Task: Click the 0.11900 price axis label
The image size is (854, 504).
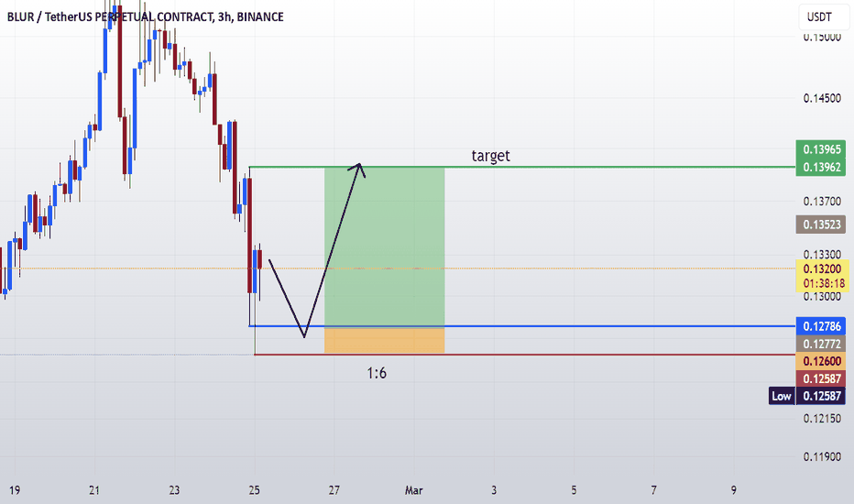Action: [x=822, y=456]
